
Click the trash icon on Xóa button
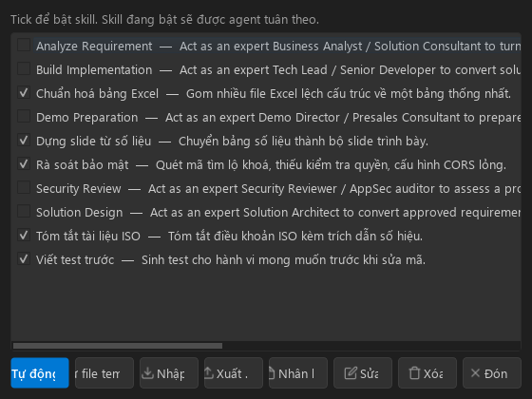(x=414, y=373)
